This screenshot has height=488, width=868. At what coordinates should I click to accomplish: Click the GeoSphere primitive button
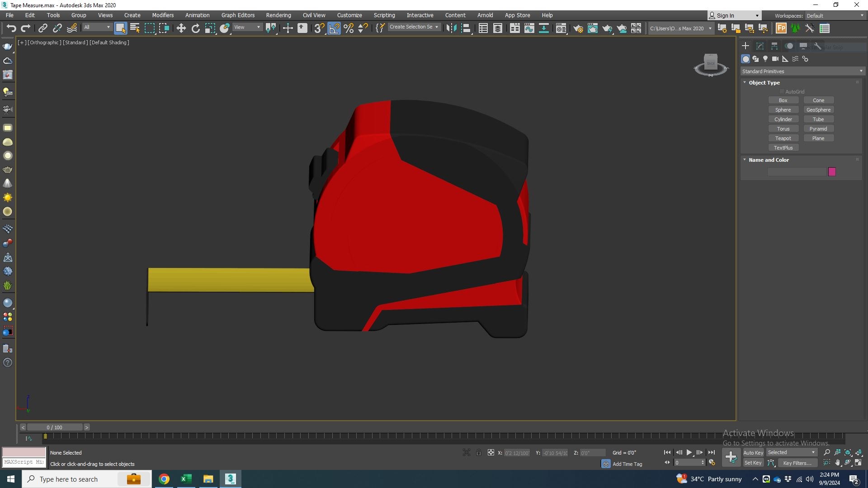click(x=818, y=110)
